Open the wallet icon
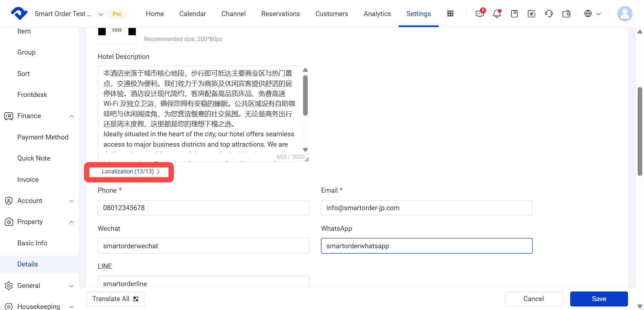This screenshot has width=644, height=310. click(x=566, y=14)
